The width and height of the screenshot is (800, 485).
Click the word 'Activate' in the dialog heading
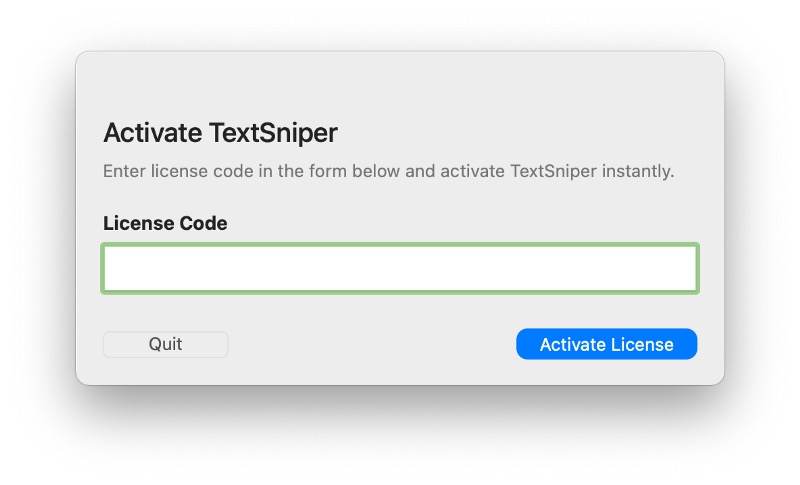(153, 133)
